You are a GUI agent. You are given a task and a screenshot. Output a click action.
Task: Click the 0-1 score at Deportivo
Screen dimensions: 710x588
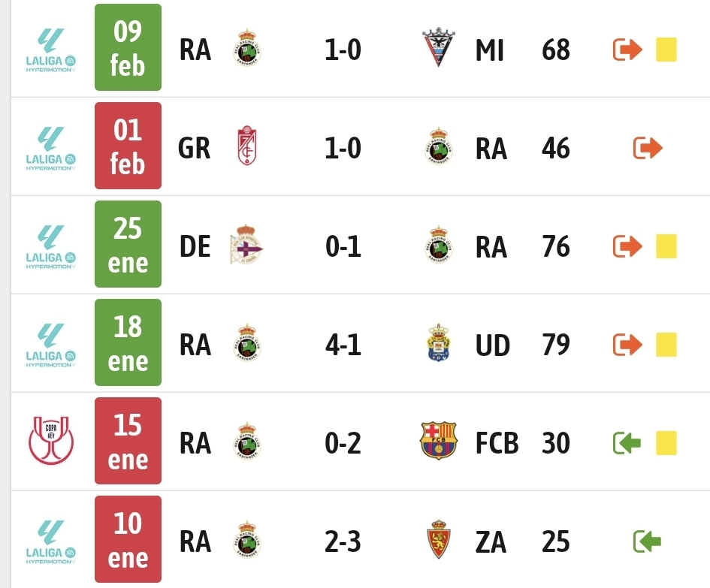point(343,246)
